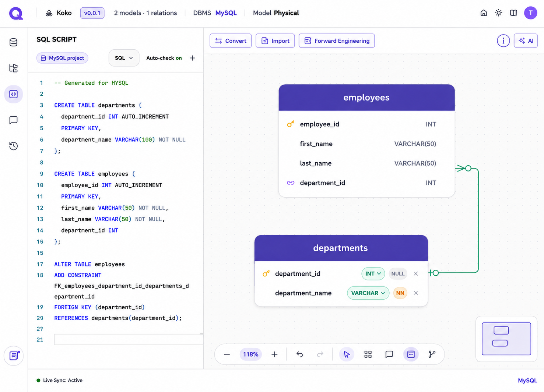The width and height of the screenshot is (544, 392).
Task: Open the diagram tree icon in sidebar
Action: 14,68
